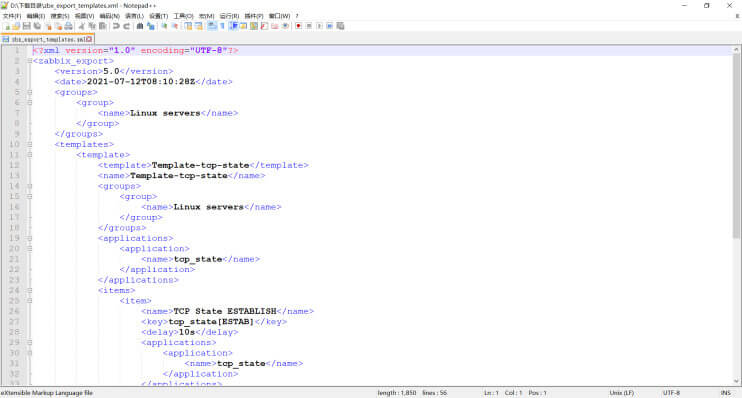
Task: Paste clipboard using the toolbar Paste icon
Action: pos(102,26)
